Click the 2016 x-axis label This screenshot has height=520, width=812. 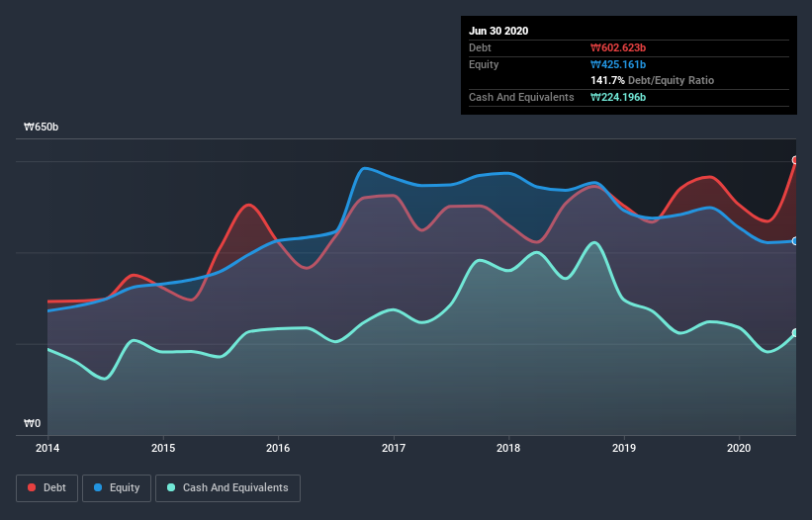pos(278,448)
